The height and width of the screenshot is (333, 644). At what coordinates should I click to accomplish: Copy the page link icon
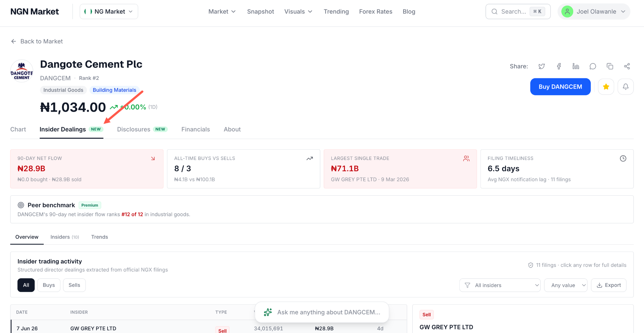(x=610, y=66)
